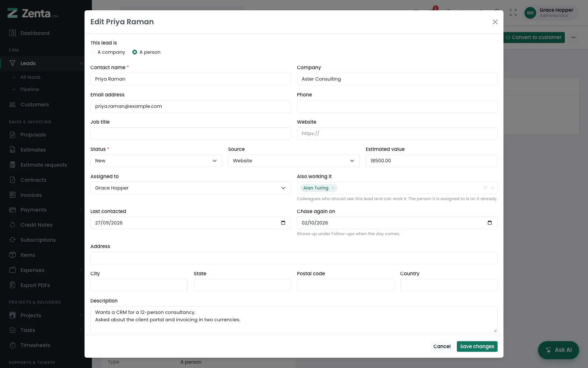
Task: Expand the Assigned to Grace Hopper dropdown
Action: pos(190,188)
